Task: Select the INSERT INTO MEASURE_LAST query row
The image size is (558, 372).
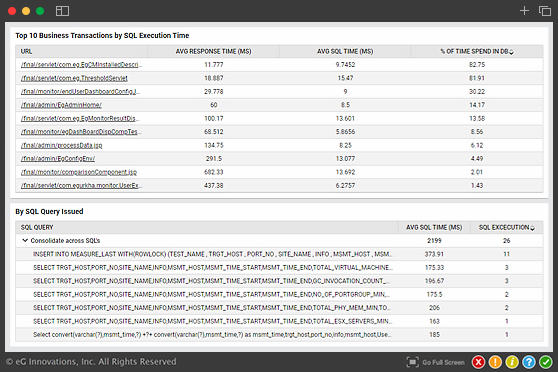Action: [x=279, y=254]
